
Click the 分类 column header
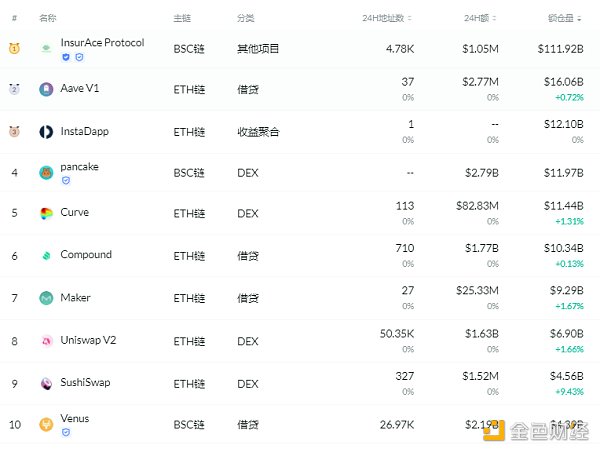[246, 18]
